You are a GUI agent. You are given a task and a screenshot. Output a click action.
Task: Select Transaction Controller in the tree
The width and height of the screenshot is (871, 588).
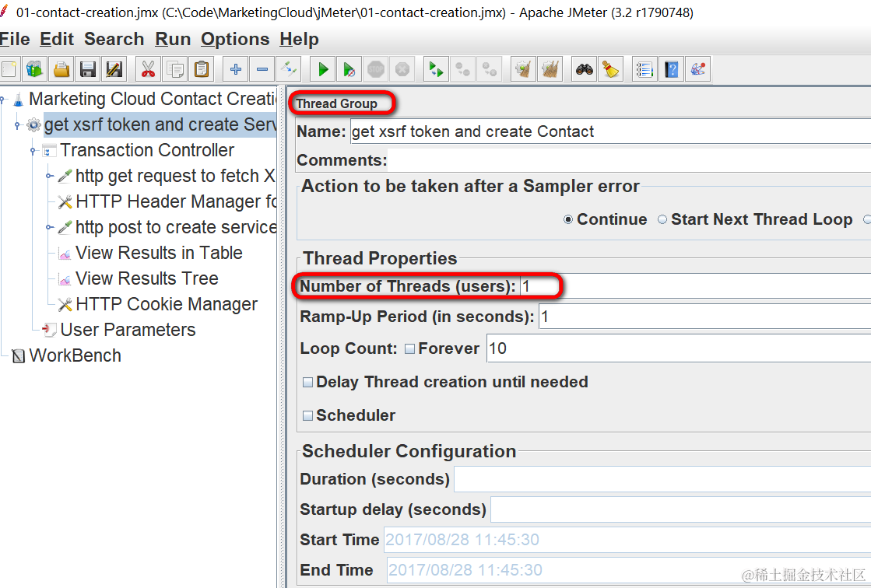click(146, 150)
